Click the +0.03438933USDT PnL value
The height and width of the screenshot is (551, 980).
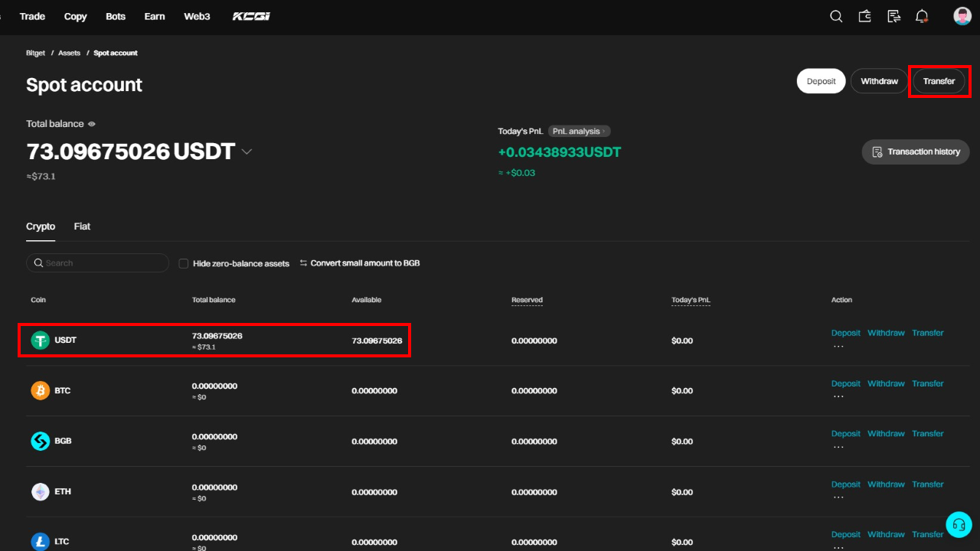[x=560, y=152]
